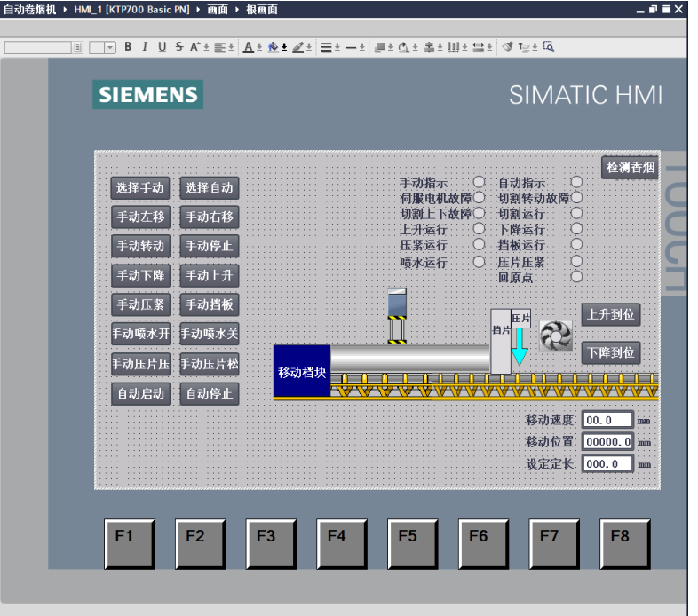Screen dimensions: 698x616
Task: Click the line style icon
Action: click(x=352, y=47)
